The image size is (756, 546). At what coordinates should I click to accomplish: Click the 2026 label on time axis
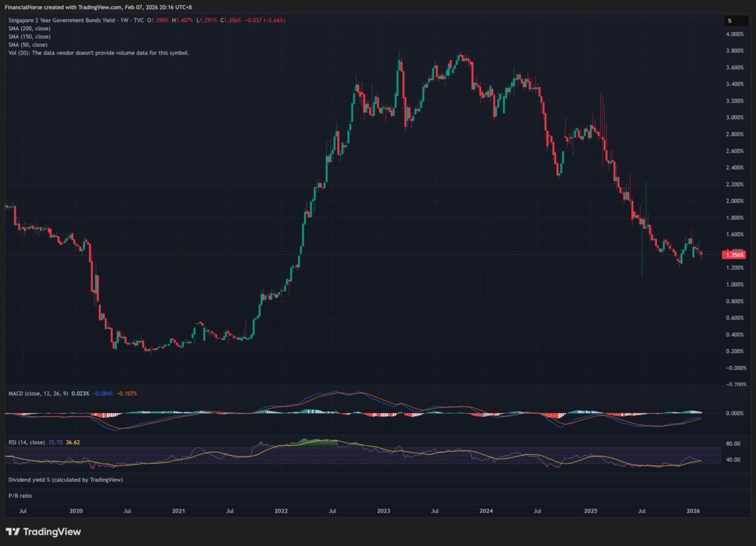point(693,511)
